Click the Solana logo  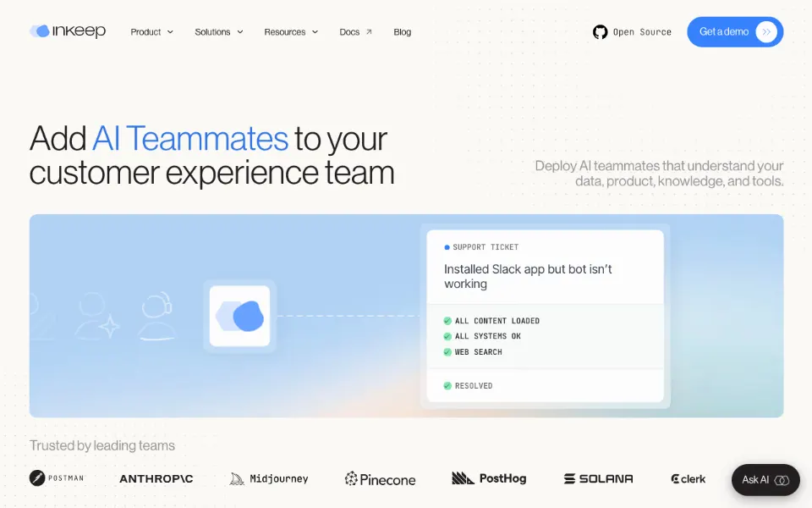(x=598, y=478)
